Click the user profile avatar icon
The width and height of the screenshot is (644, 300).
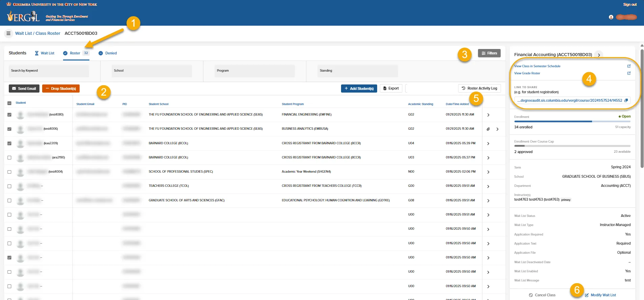[x=611, y=17]
